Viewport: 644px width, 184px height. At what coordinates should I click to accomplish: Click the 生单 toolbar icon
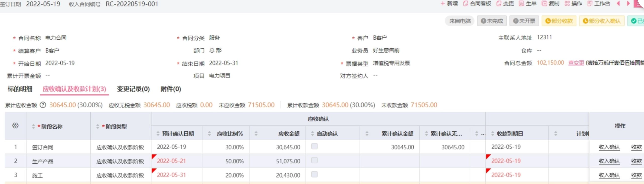[521, 4]
